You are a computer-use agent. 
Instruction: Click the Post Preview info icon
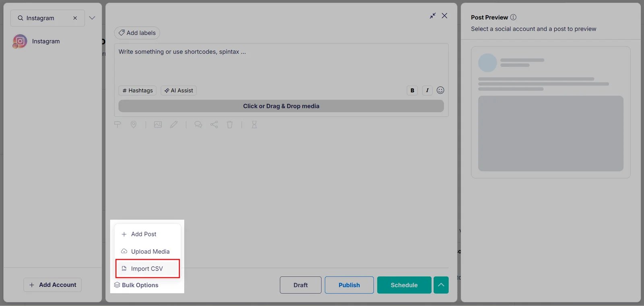[x=513, y=17]
